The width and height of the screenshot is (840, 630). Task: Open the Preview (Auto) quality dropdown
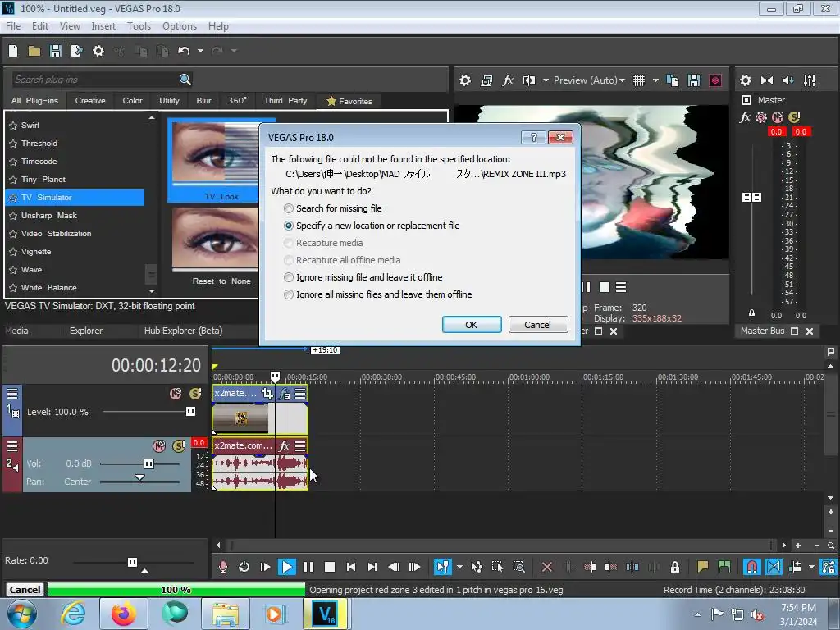[589, 80]
